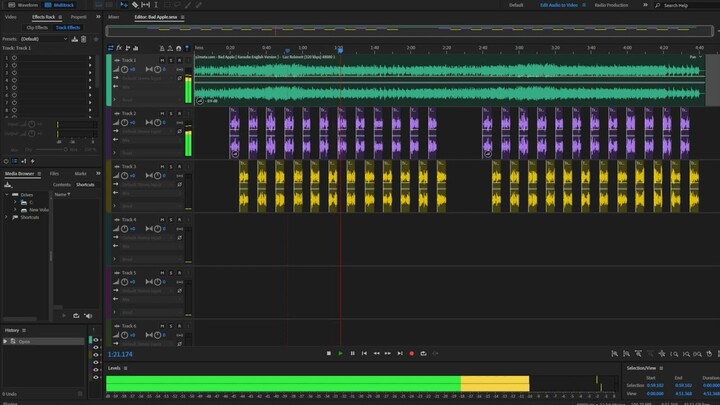Click the Search Help field

[686, 5]
